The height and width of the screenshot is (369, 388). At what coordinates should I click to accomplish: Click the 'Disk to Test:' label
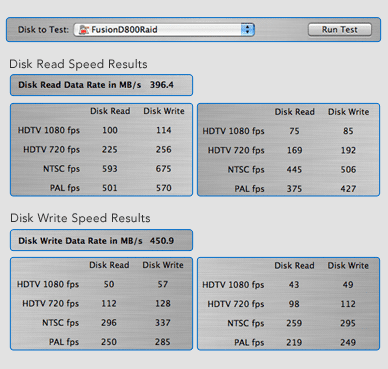(43, 30)
